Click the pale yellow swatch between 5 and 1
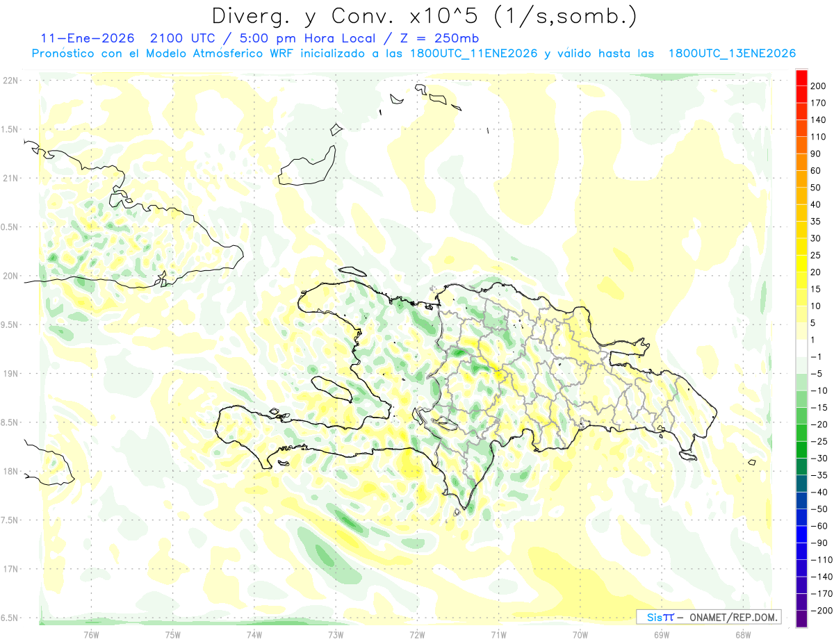Viewport: 834px width, 644px height. tap(801, 331)
